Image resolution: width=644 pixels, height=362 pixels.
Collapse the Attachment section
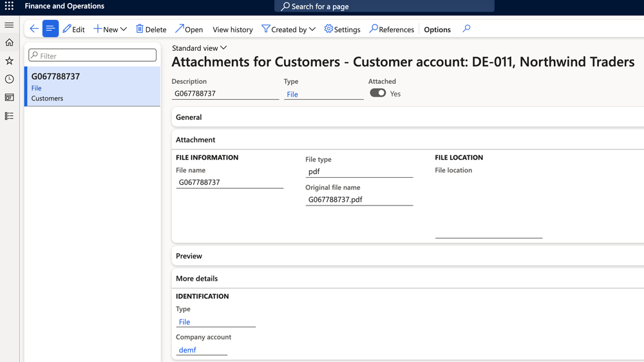click(x=408, y=140)
